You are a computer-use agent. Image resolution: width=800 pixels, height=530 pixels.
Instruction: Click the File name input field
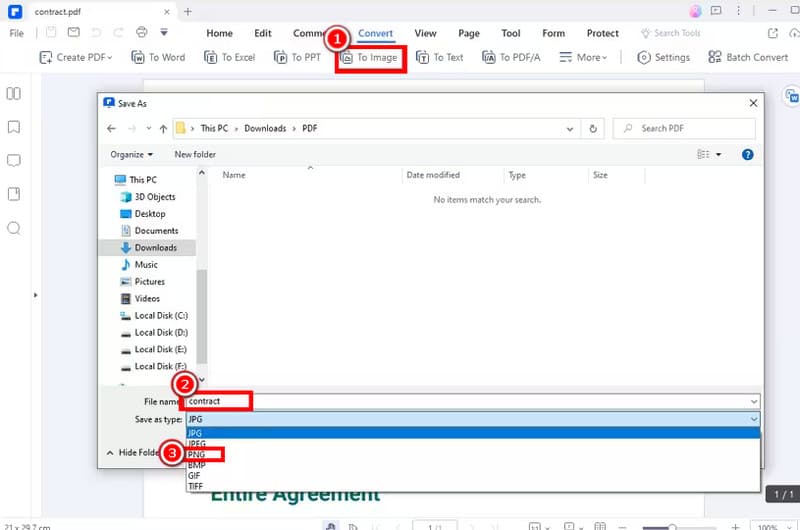(x=470, y=401)
